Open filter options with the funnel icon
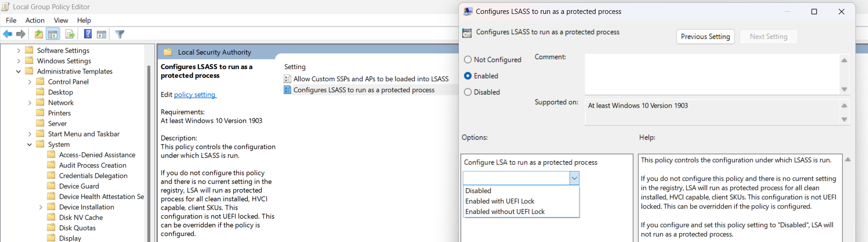The width and height of the screenshot is (868, 242). point(120,34)
